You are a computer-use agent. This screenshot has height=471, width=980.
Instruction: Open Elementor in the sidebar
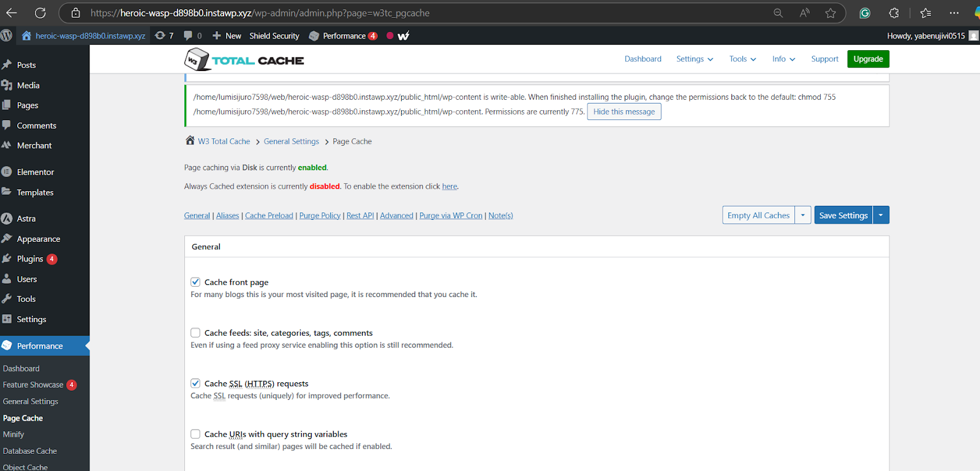click(36, 172)
